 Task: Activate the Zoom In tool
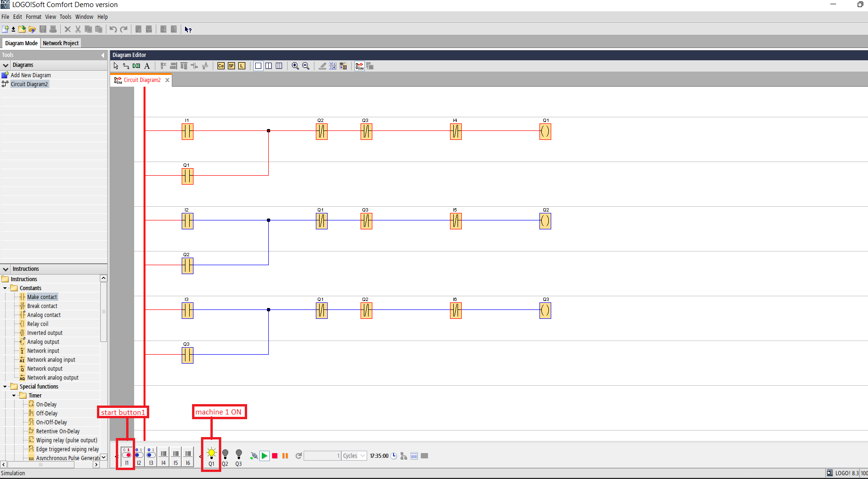tap(296, 65)
